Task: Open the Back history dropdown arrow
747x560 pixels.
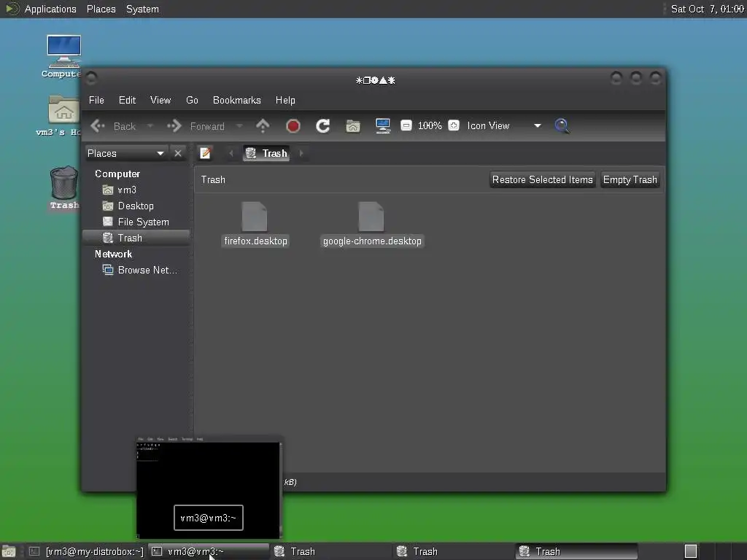Action: [x=150, y=125]
